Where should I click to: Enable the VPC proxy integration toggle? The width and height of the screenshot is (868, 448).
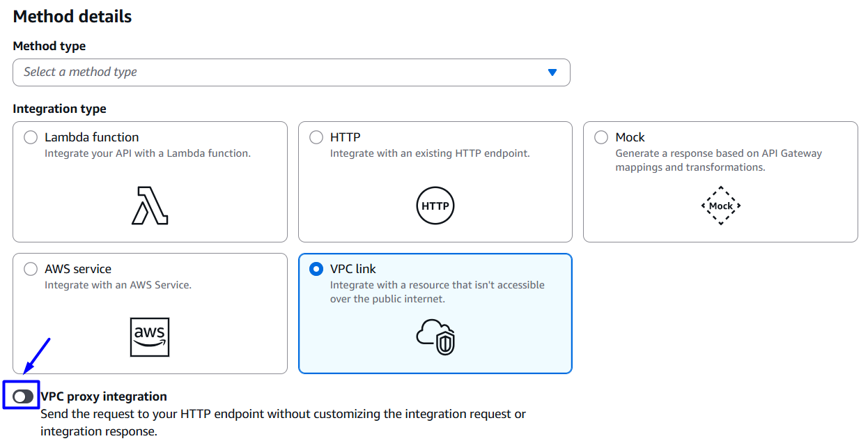(23, 396)
